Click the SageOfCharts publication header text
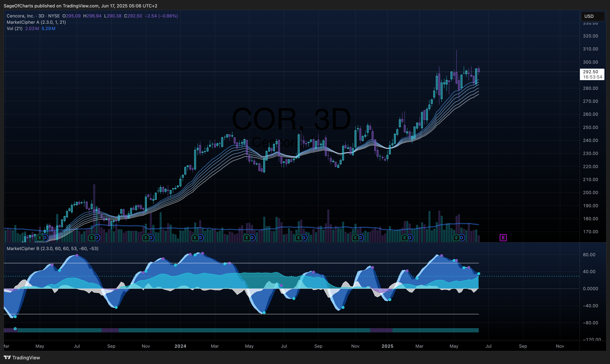610x364 pixels. click(x=81, y=6)
